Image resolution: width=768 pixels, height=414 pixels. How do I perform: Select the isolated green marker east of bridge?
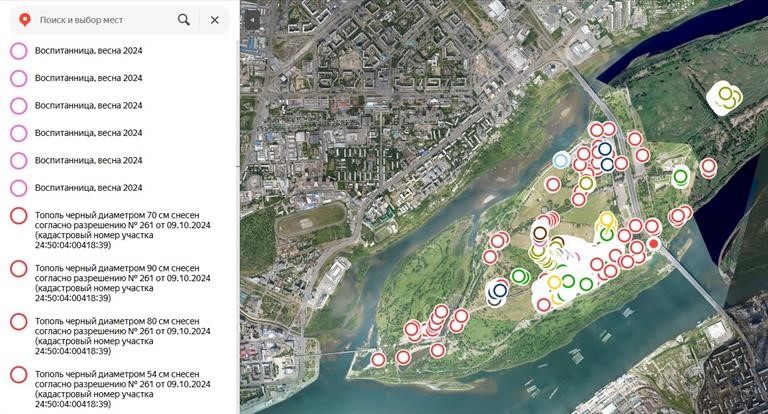(680, 176)
